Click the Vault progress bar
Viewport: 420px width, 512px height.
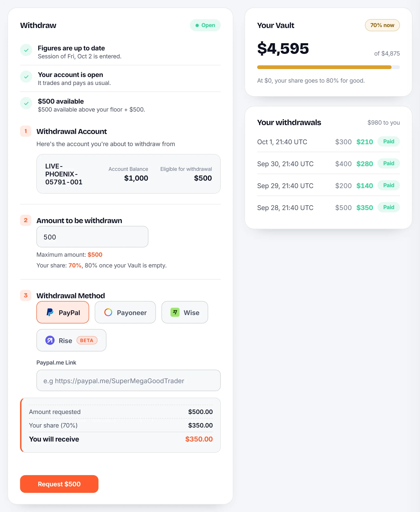[x=328, y=67]
